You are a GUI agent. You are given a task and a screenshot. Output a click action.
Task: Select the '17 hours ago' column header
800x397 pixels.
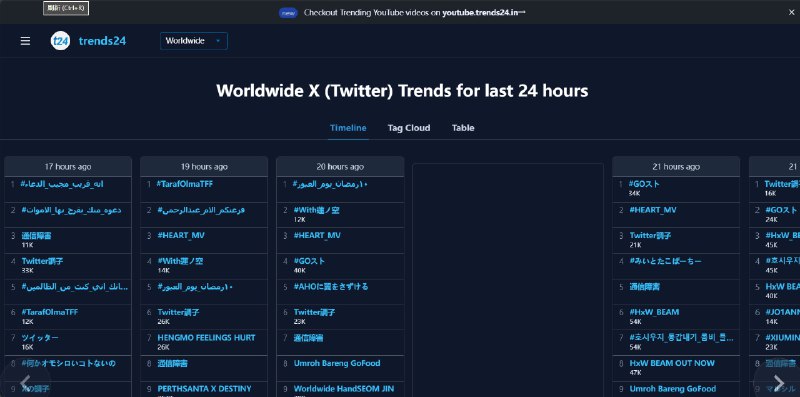[68, 167]
